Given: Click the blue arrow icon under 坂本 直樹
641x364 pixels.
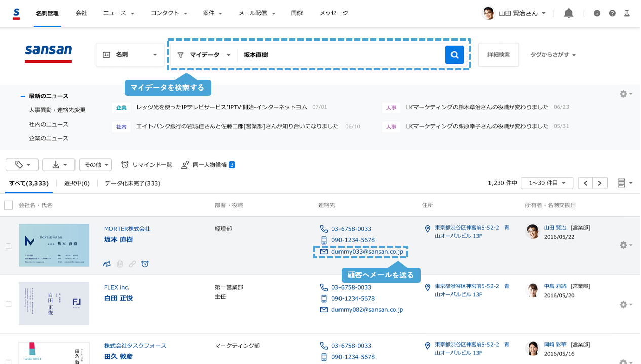Looking at the screenshot, I should [107, 264].
